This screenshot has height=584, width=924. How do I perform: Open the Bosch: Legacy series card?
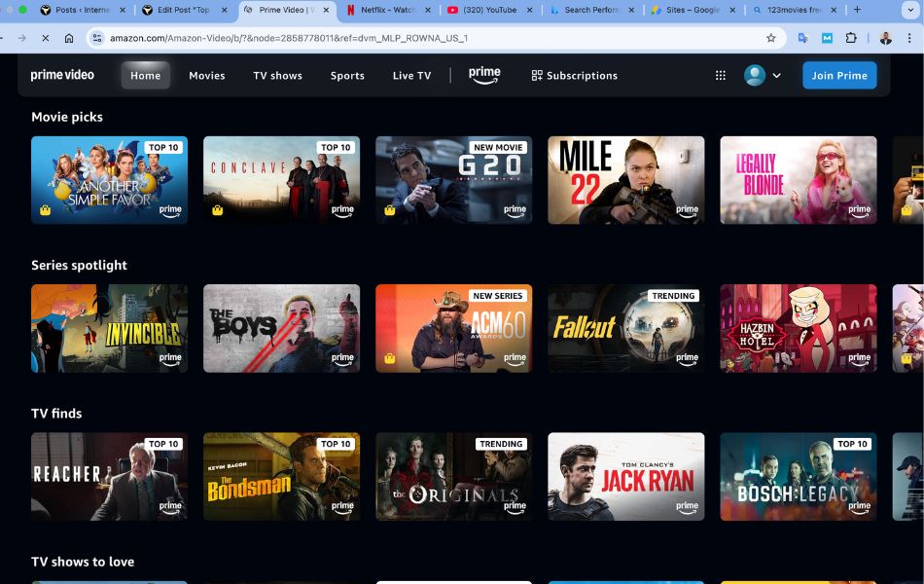799,477
